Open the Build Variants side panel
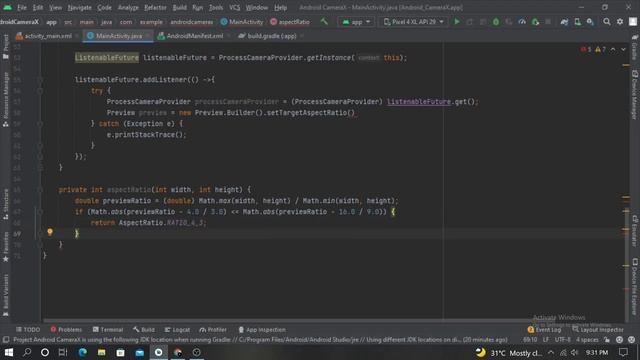This screenshot has width=640, height=360. pos(6,295)
